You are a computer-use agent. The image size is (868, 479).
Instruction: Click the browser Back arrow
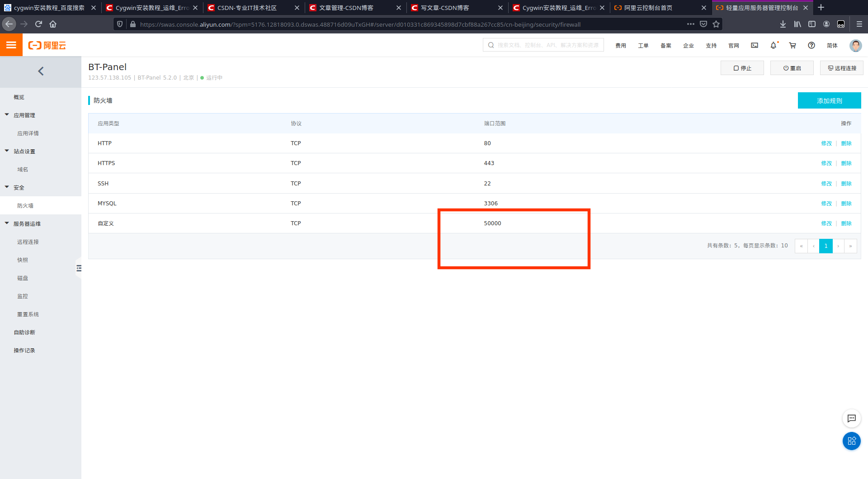point(9,24)
